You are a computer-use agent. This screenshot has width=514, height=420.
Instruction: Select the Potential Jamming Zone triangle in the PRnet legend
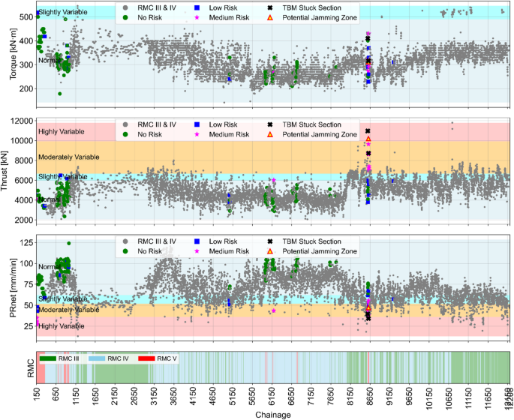tap(269, 251)
